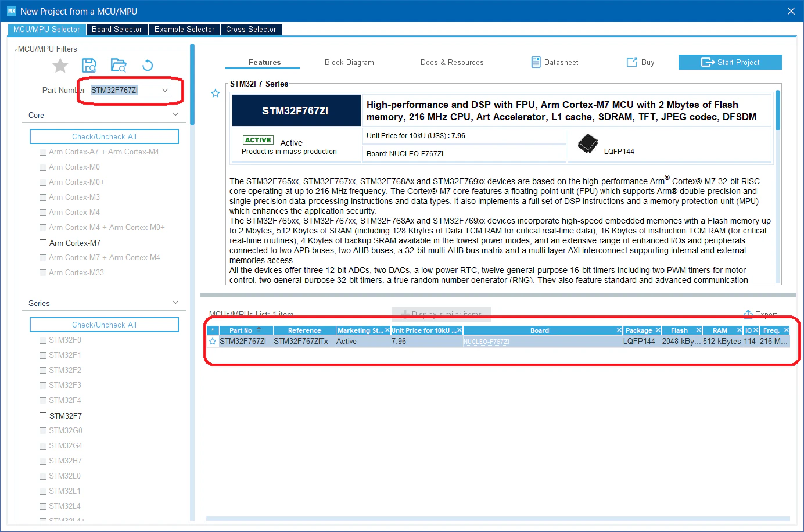Switch to the Cross Selector tab
The width and height of the screenshot is (804, 532).
click(x=251, y=30)
